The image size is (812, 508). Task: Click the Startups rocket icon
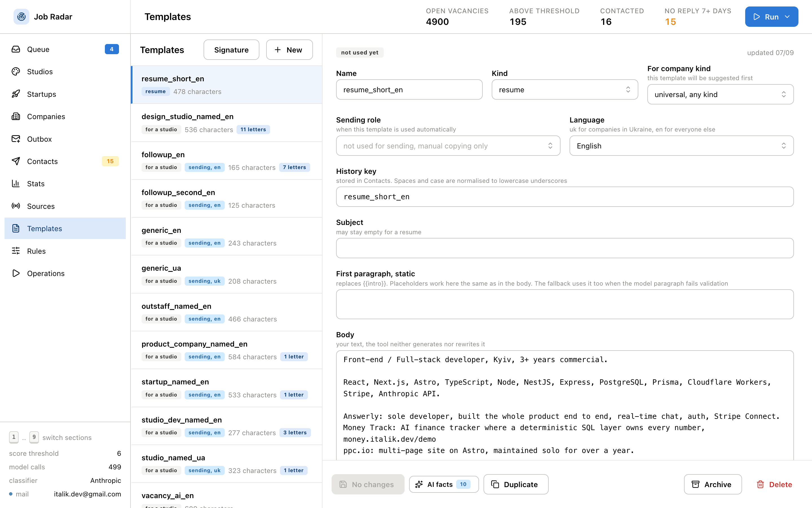tap(16, 94)
